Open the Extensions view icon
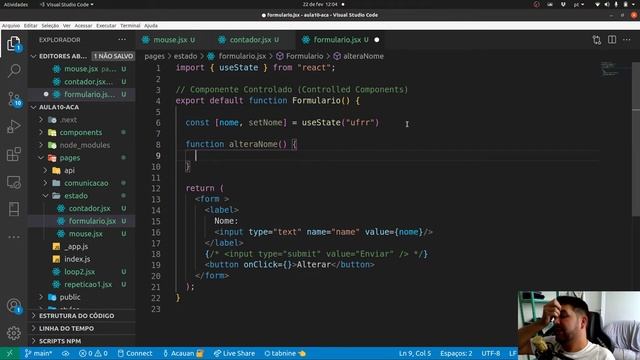Screen dimensions: 640x360 (x=13, y=154)
